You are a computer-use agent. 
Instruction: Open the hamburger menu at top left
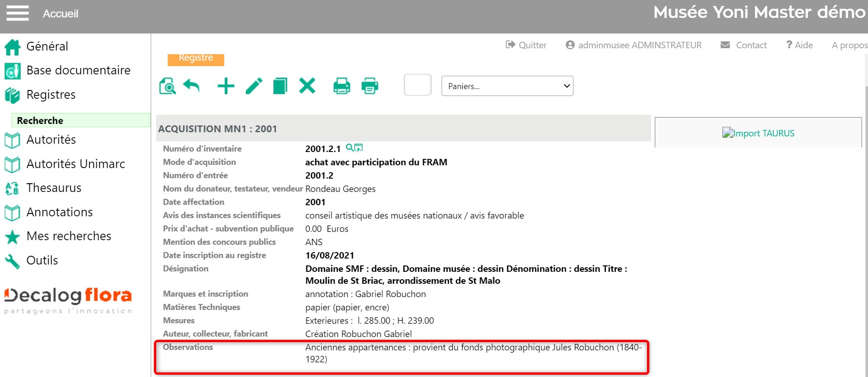click(x=17, y=13)
